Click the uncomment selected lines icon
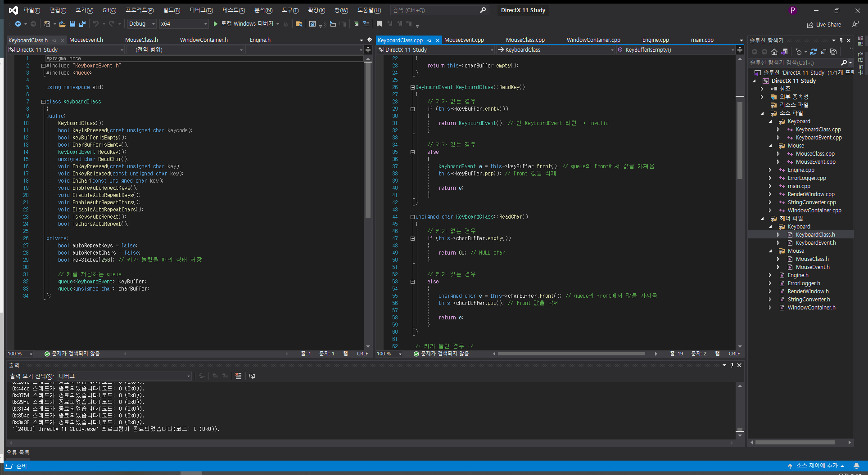This screenshot has height=475, width=868. [366, 24]
